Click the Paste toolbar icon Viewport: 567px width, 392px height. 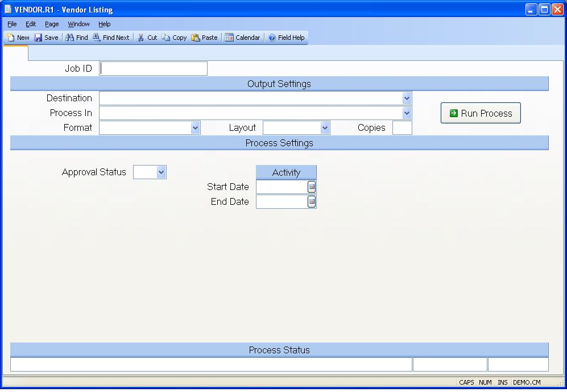point(196,38)
